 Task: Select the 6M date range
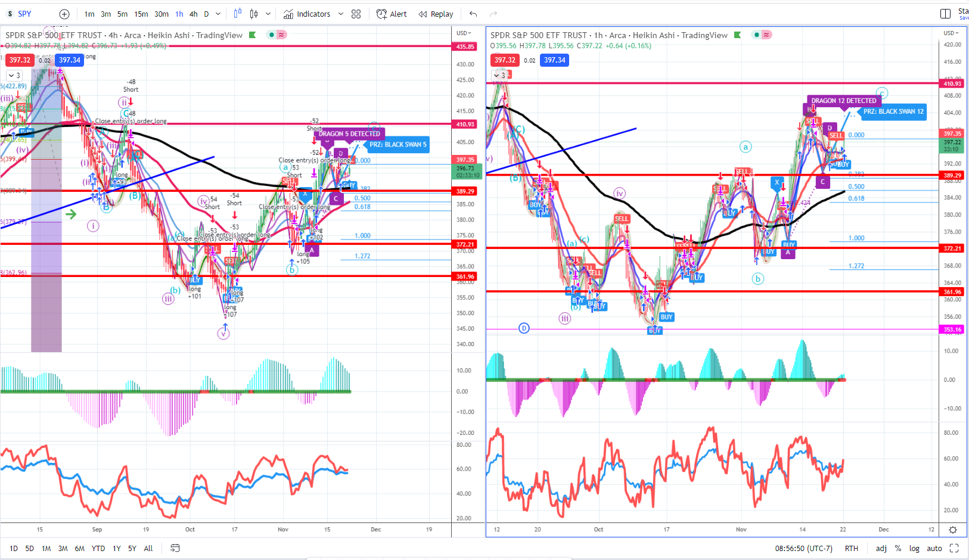click(79, 549)
